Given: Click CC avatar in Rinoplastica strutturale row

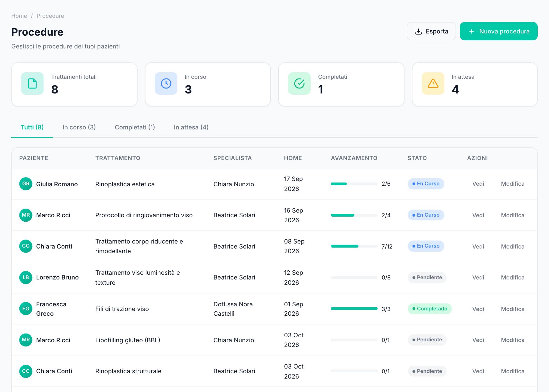Looking at the screenshot, I should pos(26,371).
